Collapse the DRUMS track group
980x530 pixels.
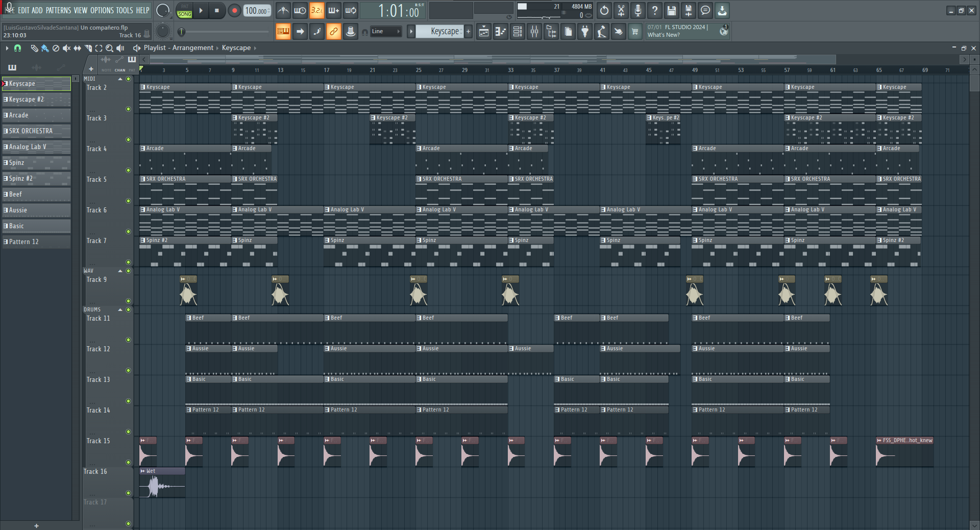(120, 310)
